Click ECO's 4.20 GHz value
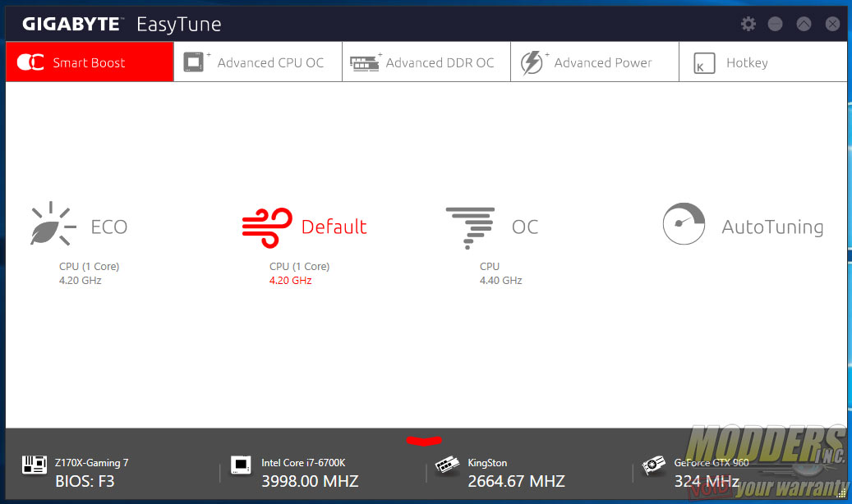 coord(81,280)
